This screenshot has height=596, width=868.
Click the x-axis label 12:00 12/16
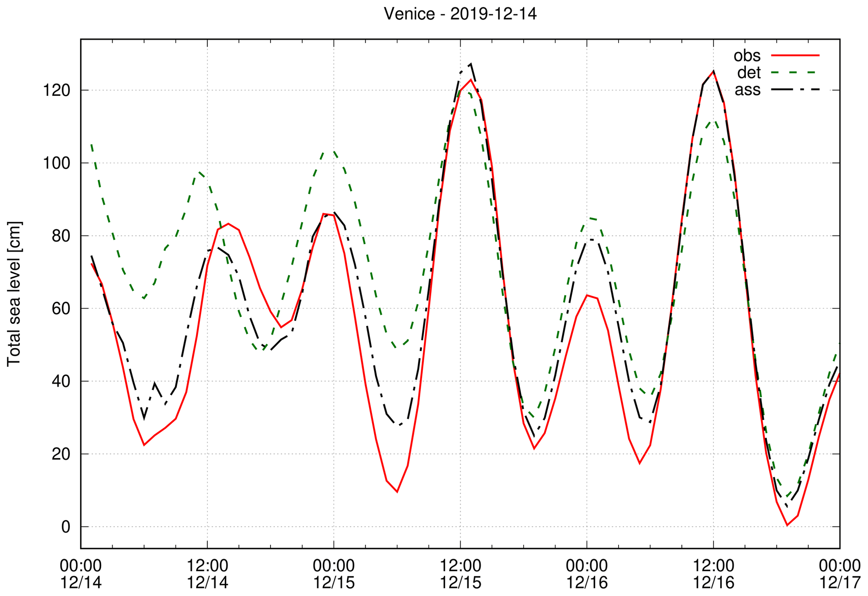point(713,574)
